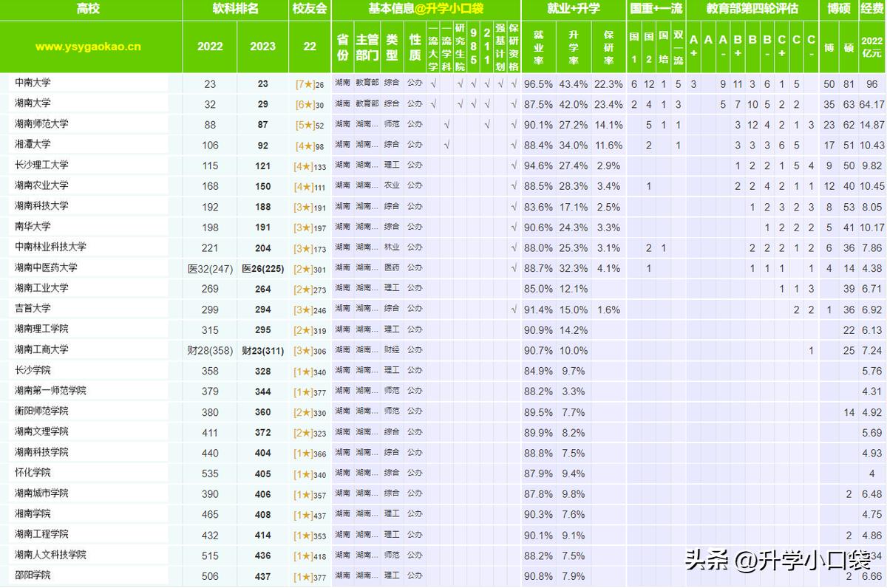Image resolution: width=887 pixels, height=588 pixels.
Task: Click the 985 checkmark for 中南大学
Action: 474,84
